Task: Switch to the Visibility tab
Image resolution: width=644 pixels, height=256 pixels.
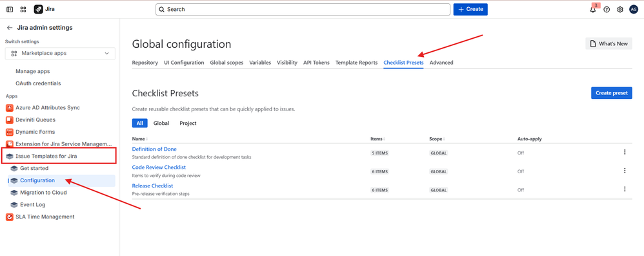Action: [287, 63]
